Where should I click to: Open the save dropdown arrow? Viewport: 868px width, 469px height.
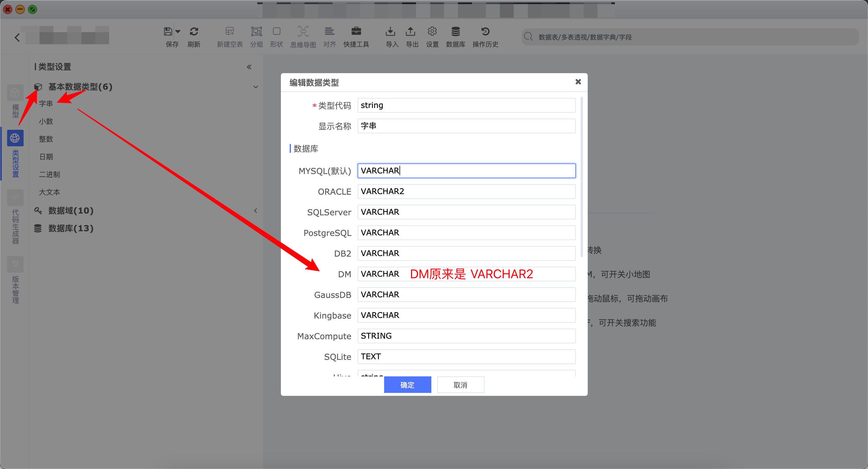178,32
